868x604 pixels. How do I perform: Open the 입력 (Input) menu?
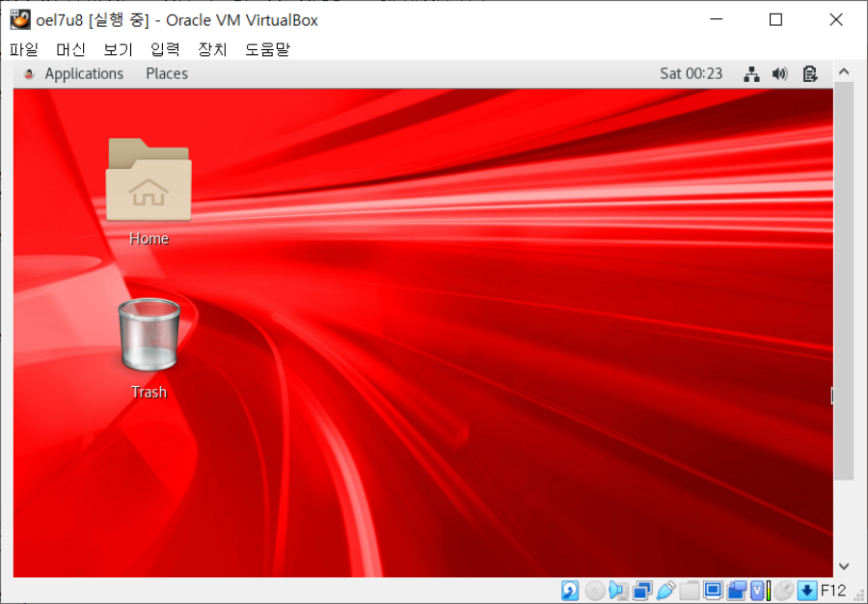point(165,49)
